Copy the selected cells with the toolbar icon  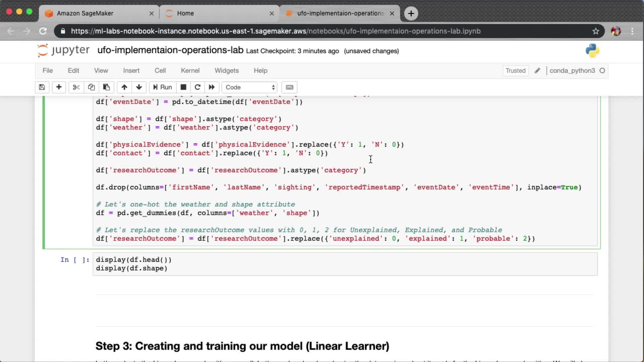click(x=91, y=87)
